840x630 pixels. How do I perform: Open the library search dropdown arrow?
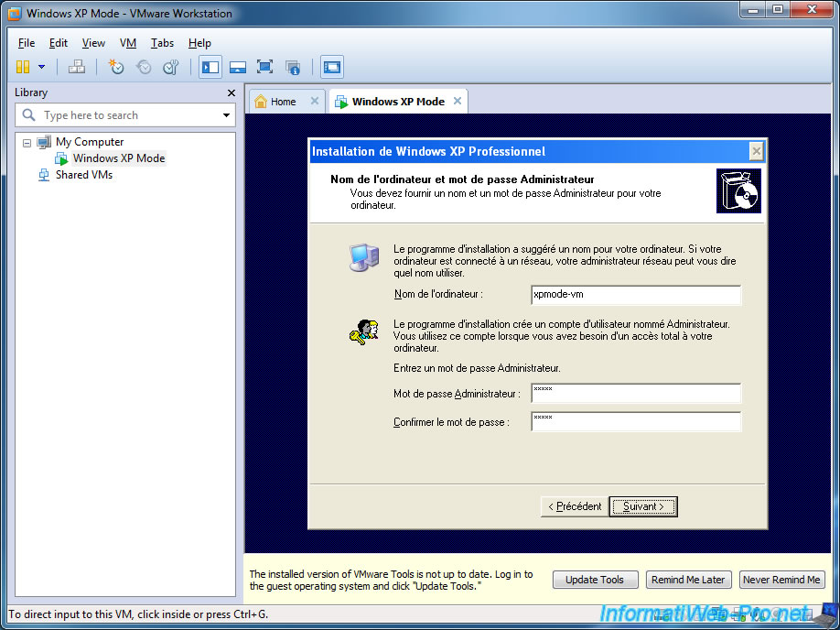[x=226, y=115]
